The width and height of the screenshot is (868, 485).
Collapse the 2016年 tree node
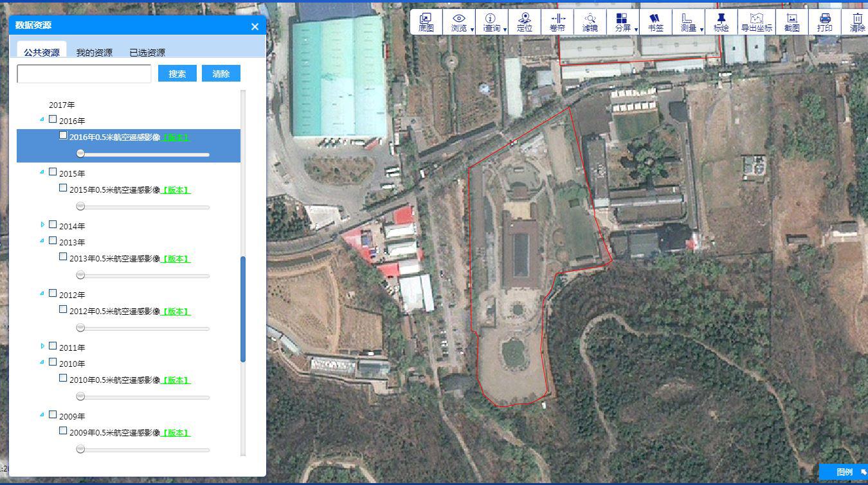[42, 119]
